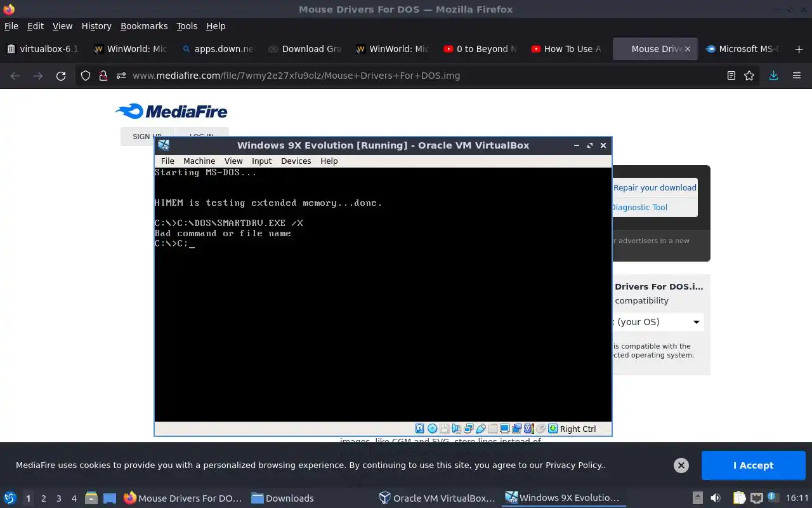Toggle Firefox reader view icon
Screen dimensions: 812x508
click(x=731, y=76)
